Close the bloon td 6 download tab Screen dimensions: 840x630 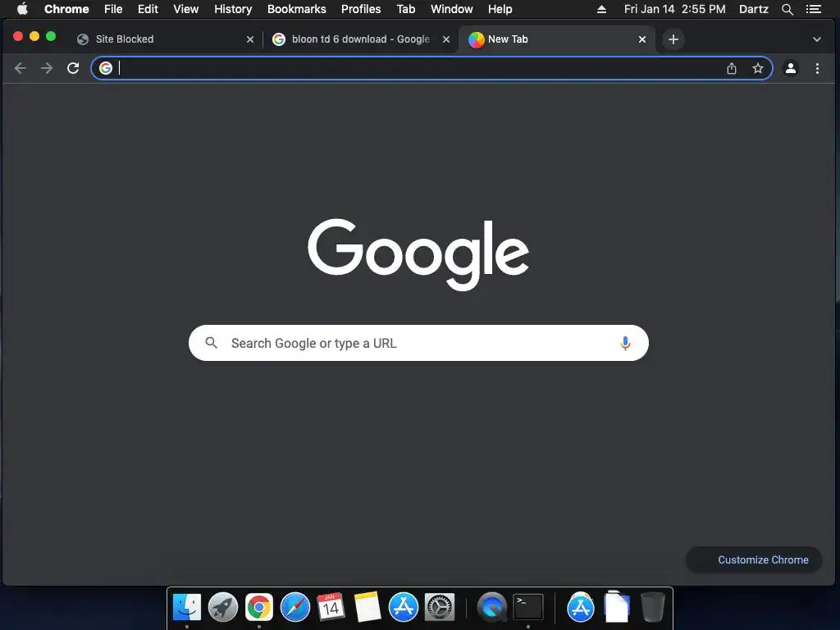tap(445, 39)
